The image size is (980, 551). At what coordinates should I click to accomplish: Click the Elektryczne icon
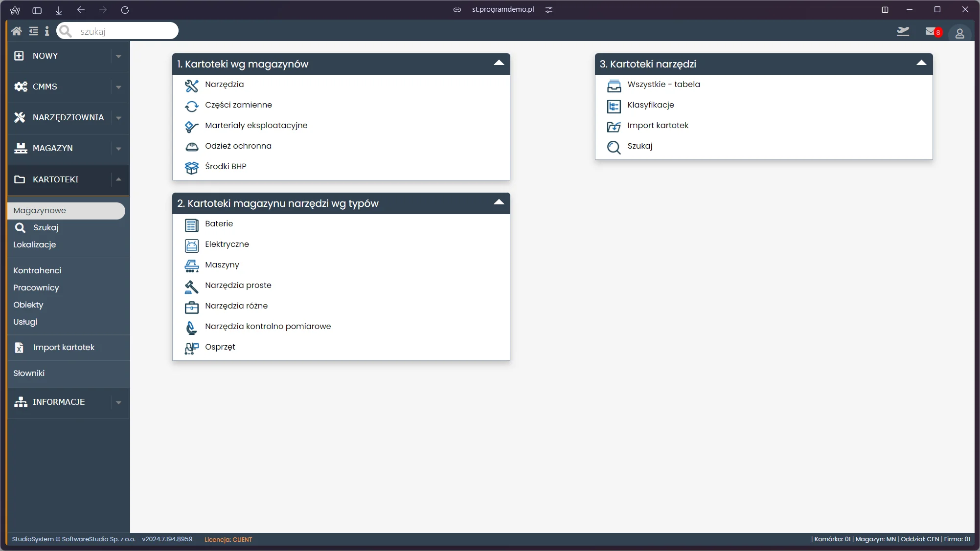pos(191,245)
